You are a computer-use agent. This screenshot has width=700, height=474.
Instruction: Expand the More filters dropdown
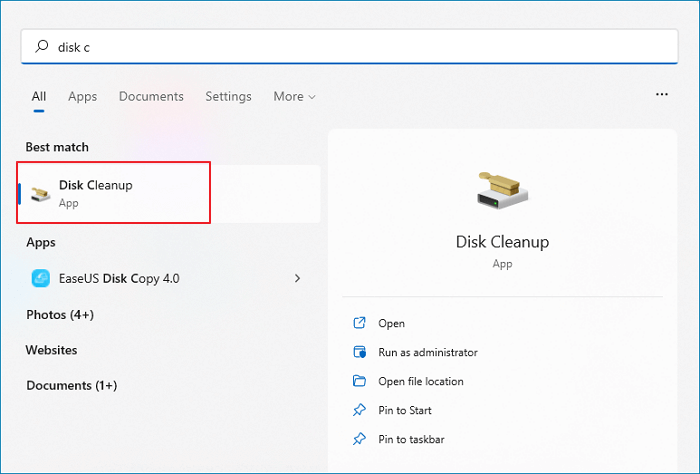pyautogui.click(x=294, y=97)
